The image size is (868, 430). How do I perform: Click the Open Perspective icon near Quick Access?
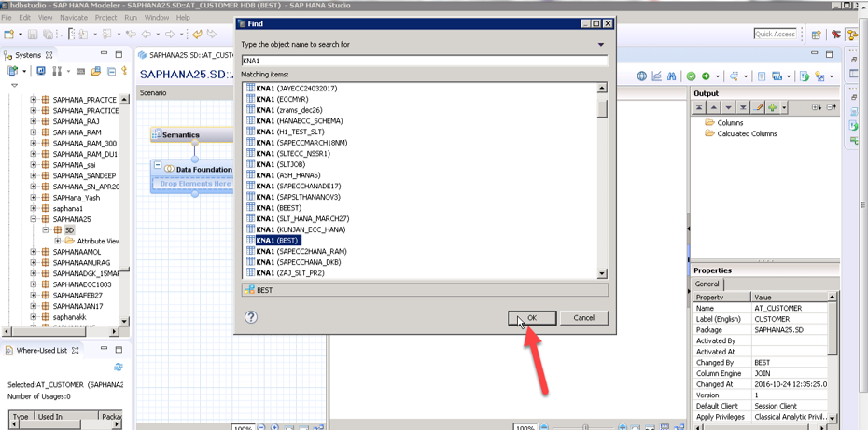(x=816, y=35)
